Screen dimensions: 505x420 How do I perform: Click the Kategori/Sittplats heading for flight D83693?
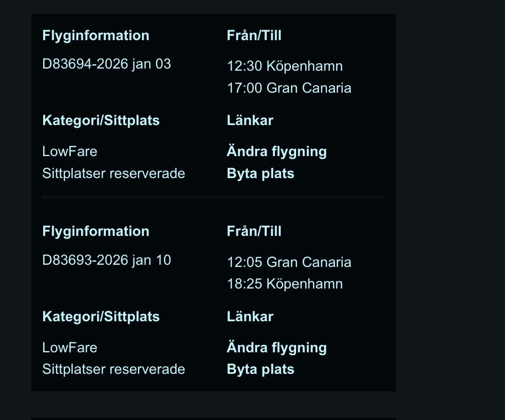(101, 316)
